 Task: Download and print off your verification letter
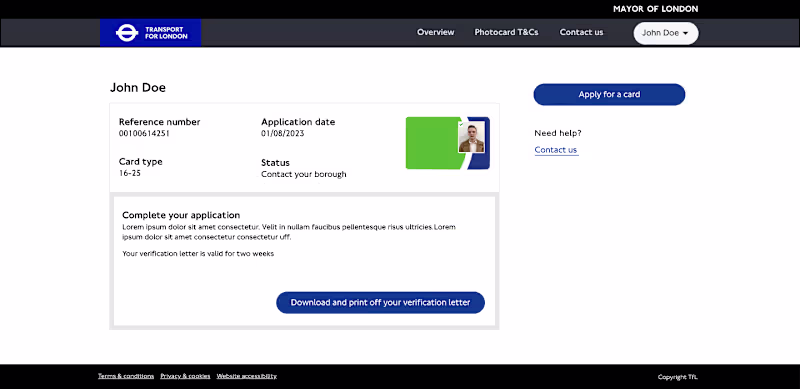tap(380, 302)
